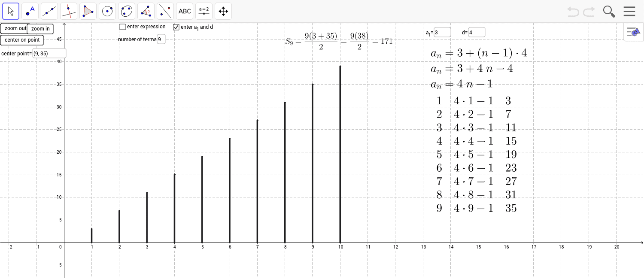The height and width of the screenshot is (279, 644).
Task: Click the bar at x equals 1
Action: click(x=92, y=236)
